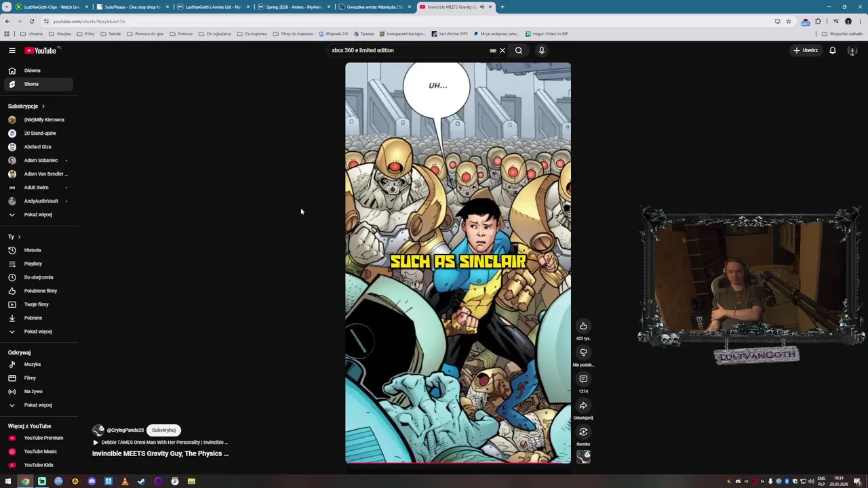Pause the Short by clicking the video
868x488 pixels.
tap(458, 263)
